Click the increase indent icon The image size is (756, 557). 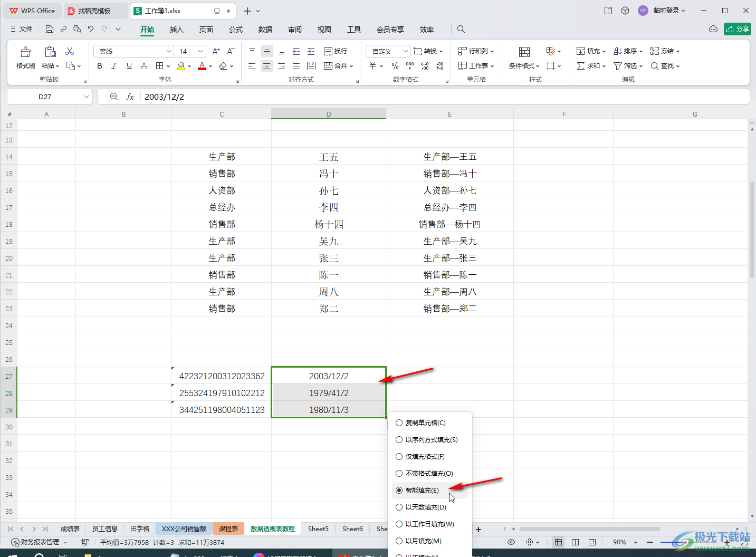tap(311, 51)
